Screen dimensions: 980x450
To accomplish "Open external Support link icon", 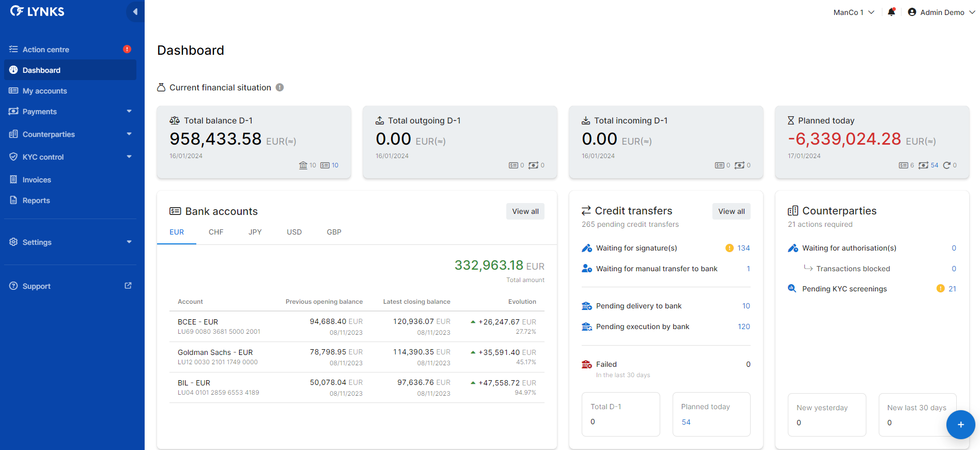I will click(x=128, y=286).
